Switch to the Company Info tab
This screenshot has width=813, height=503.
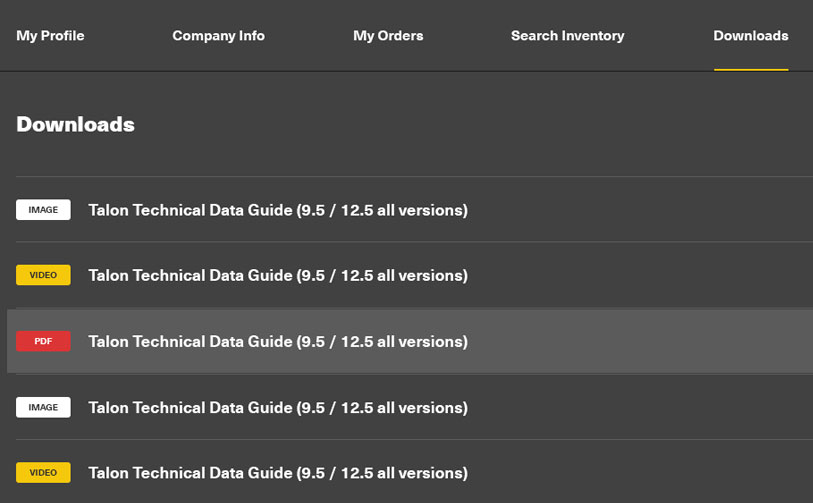218,36
